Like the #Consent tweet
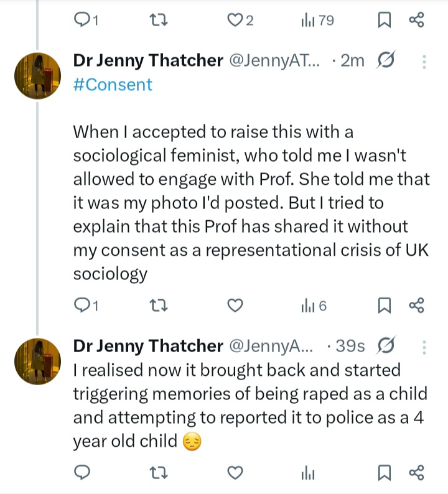This screenshot has height=494, width=448. pyautogui.click(x=235, y=305)
